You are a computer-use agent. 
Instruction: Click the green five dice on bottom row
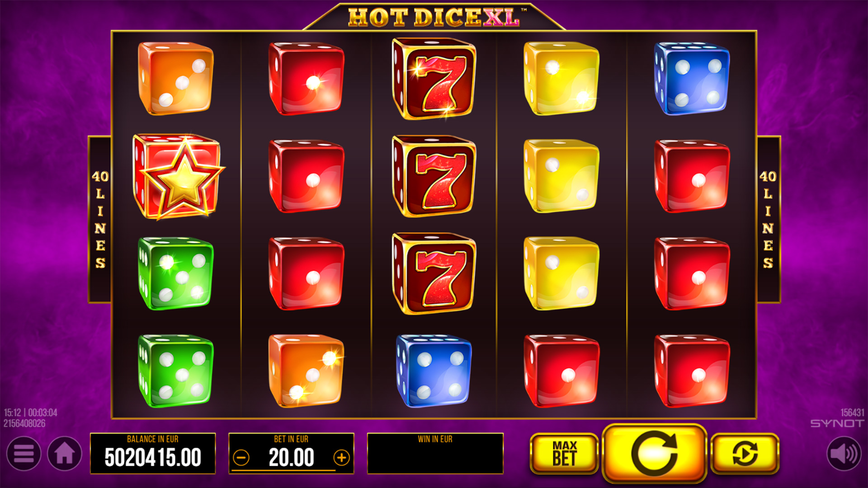[175, 371]
